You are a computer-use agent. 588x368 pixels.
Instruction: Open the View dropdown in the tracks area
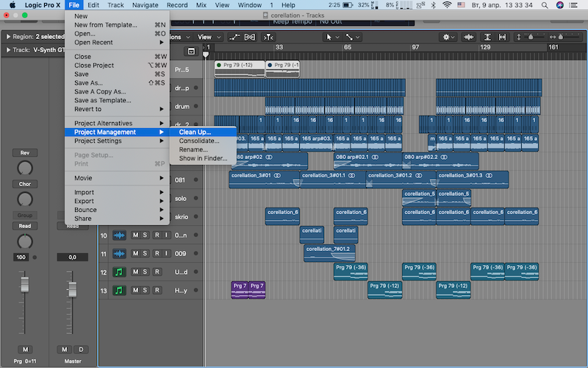coord(204,37)
